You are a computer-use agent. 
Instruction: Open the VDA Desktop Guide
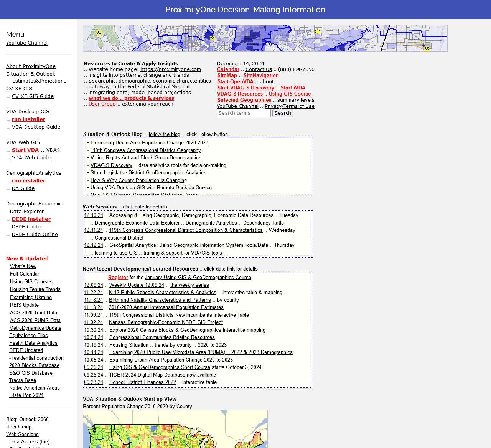tap(36, 127)
